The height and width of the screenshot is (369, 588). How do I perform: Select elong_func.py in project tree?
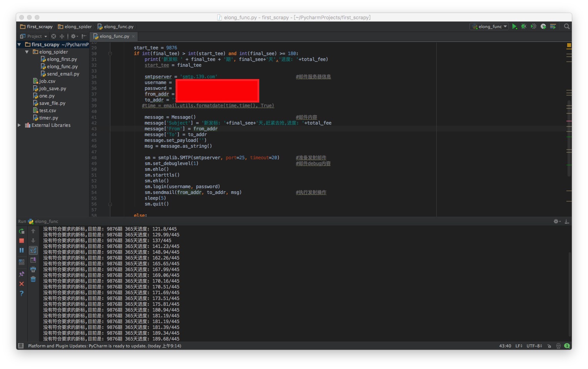pos(59,67)
